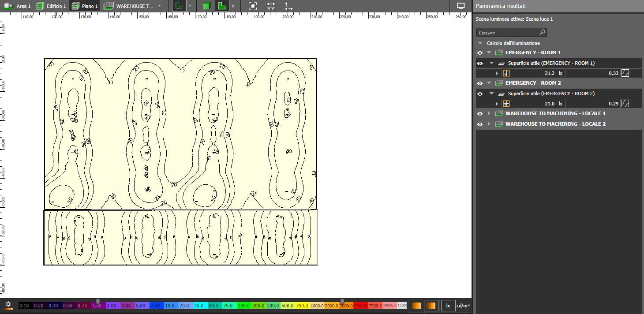The width and height of the screenshot is (644, 314).
Task: Open the false color settings gear icon
Action: (x=8, y=304)
